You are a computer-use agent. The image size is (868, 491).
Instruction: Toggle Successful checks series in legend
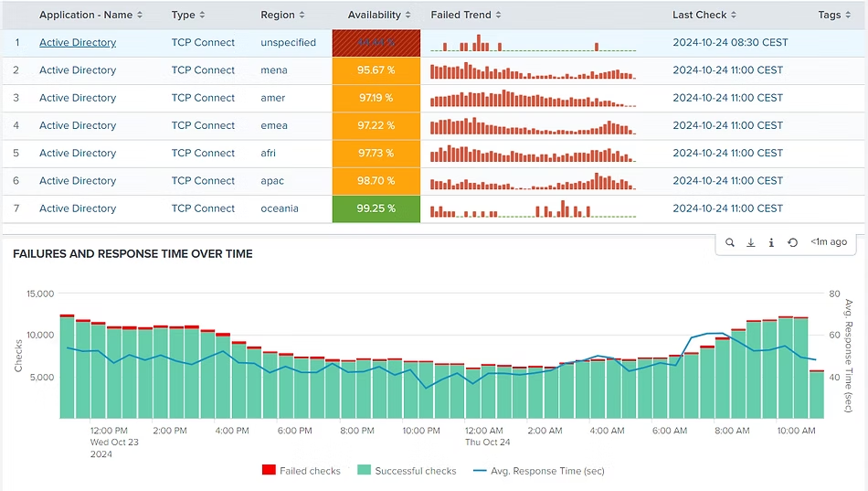[x=407, y=471]
